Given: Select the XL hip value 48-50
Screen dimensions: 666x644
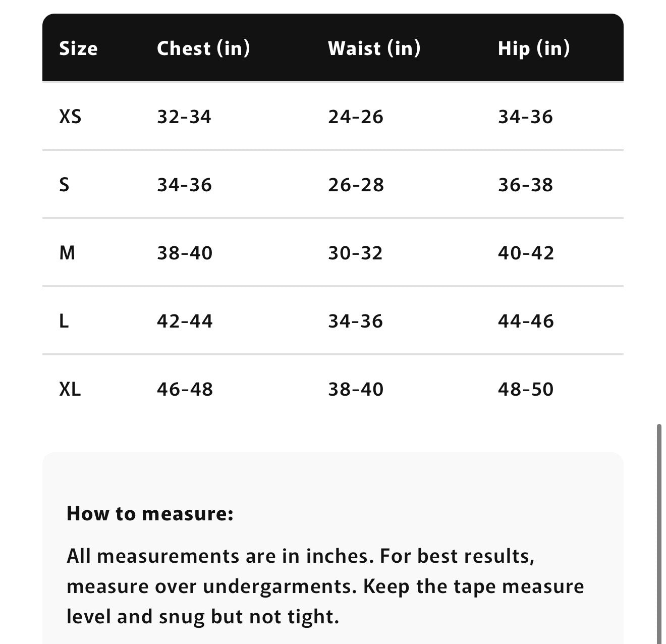Looking at the screenshot, I should pos(526,389).
